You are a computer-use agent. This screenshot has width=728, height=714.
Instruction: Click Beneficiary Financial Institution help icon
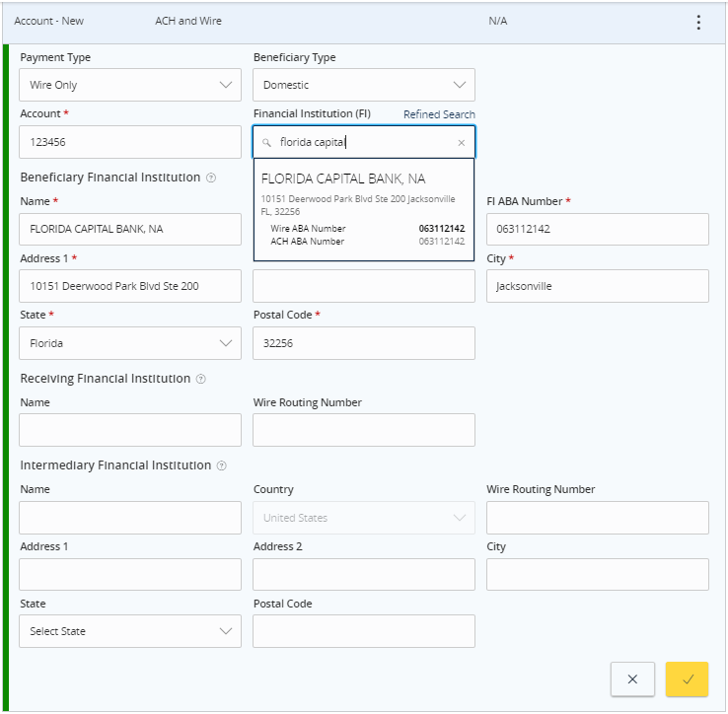(x=211, y=178)
